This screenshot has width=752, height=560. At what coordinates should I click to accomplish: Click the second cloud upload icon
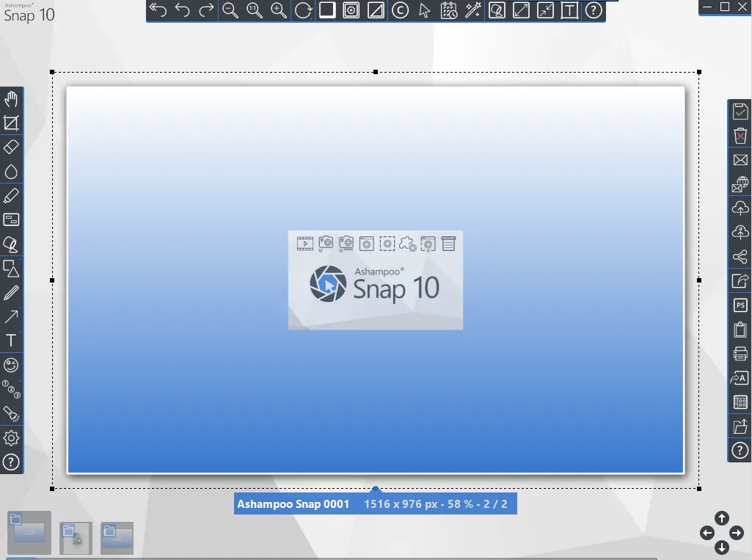click(x=740, y=233)
